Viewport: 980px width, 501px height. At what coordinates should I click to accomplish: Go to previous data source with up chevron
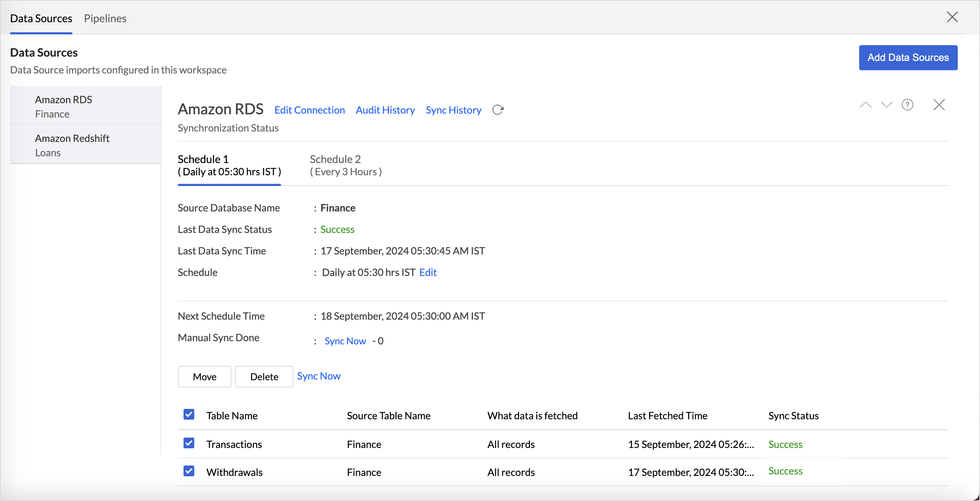[x=866, y=105]
